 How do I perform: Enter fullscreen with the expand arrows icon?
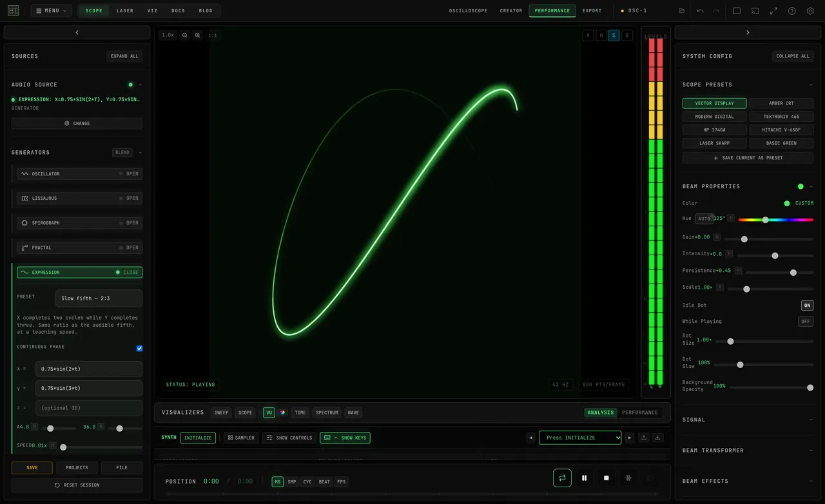point(773,11)
